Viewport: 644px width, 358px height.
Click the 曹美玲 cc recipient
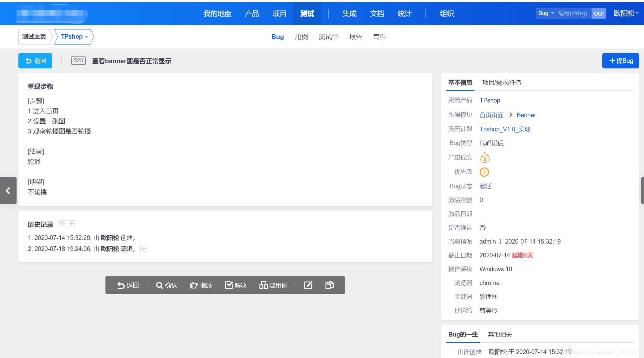coord(489,310)
